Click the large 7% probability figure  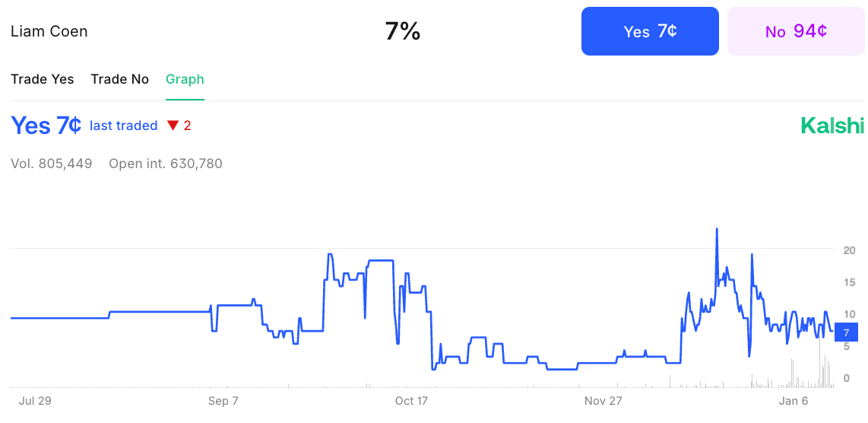click(x=402, y=31)
